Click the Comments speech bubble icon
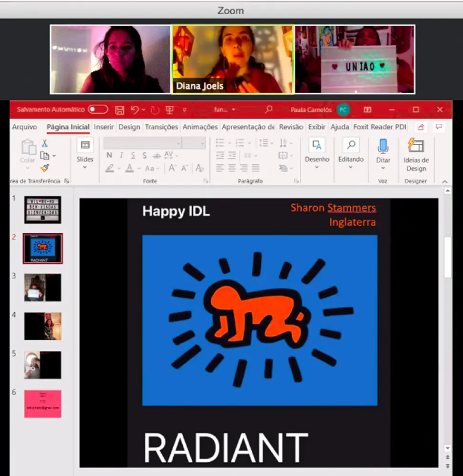 [x=439, y=127]
